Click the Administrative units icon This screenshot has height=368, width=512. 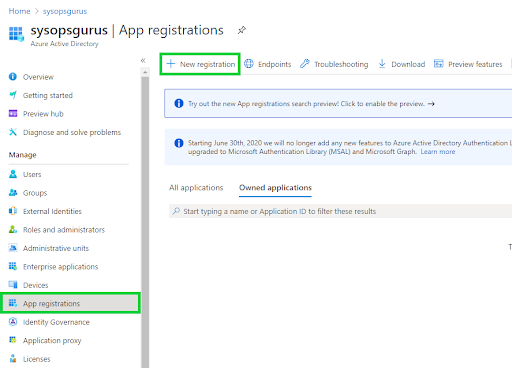pos(13,248)
